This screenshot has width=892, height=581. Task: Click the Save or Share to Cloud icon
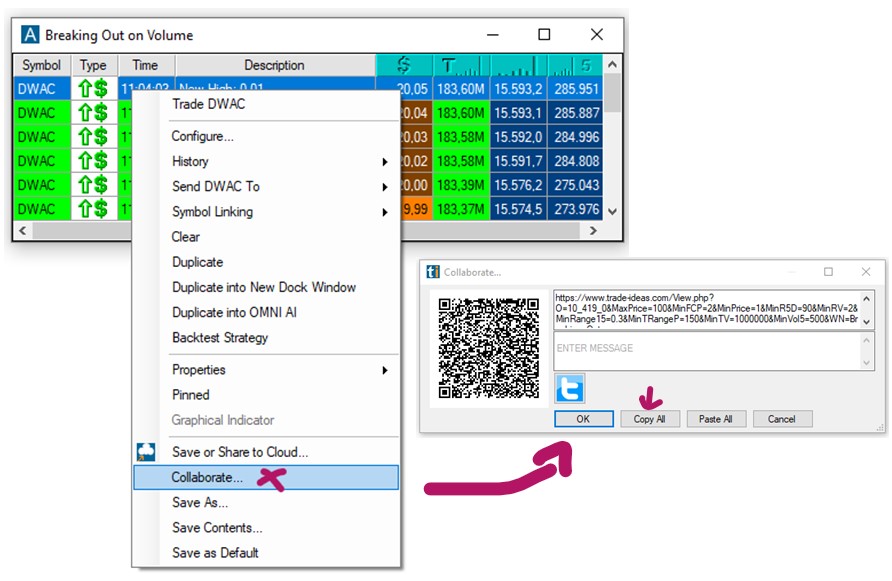(146, 452)
